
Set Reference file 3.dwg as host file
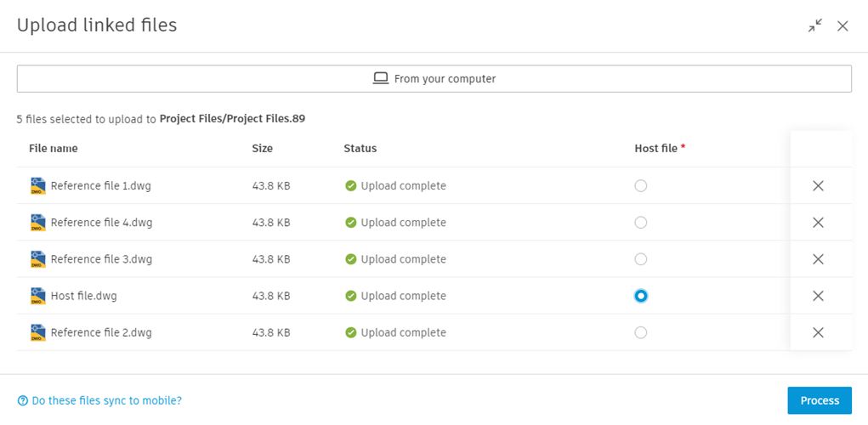[x=641, y=259]
